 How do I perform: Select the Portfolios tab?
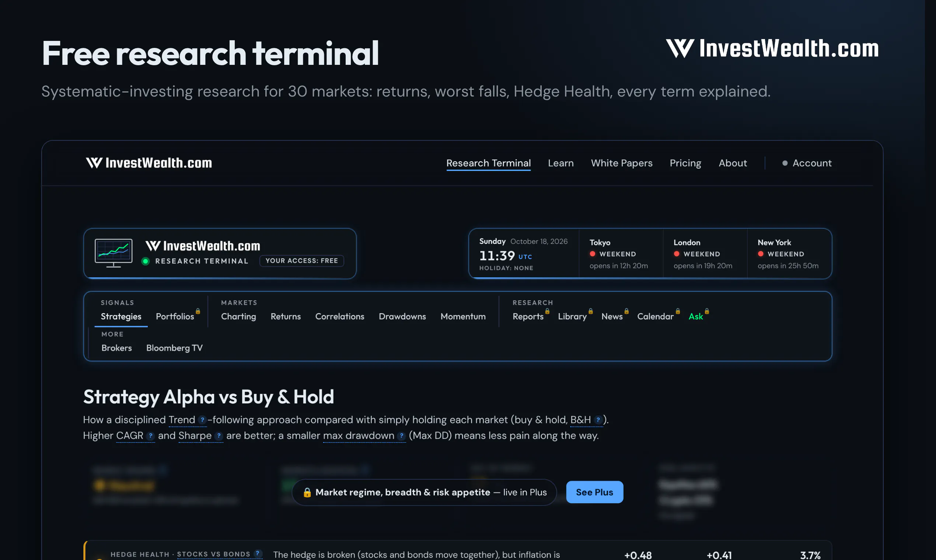175,316
